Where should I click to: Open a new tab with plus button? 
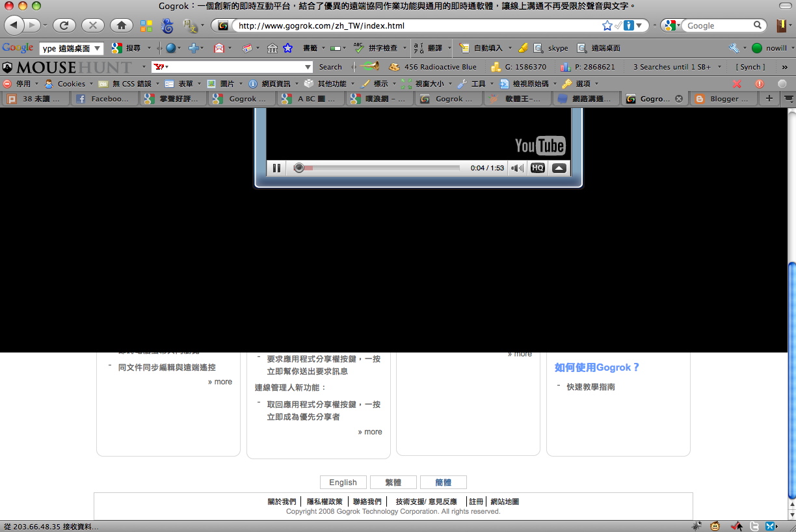tap(769, 99)
